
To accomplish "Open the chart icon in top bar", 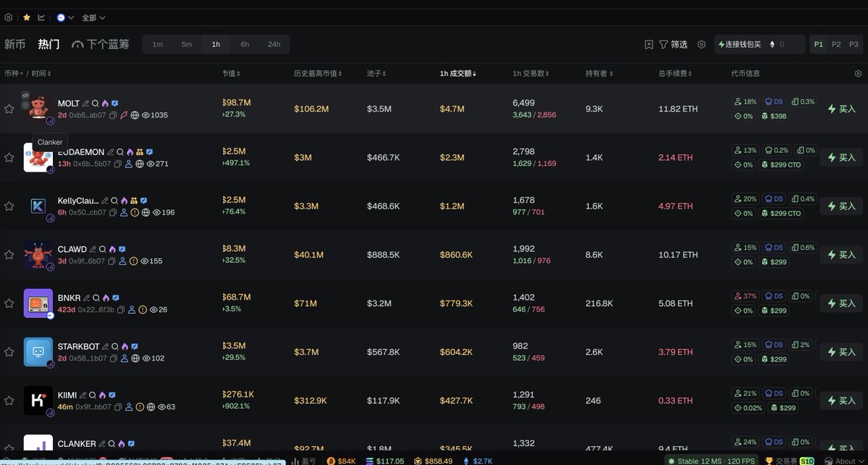I will coord(41,17).
